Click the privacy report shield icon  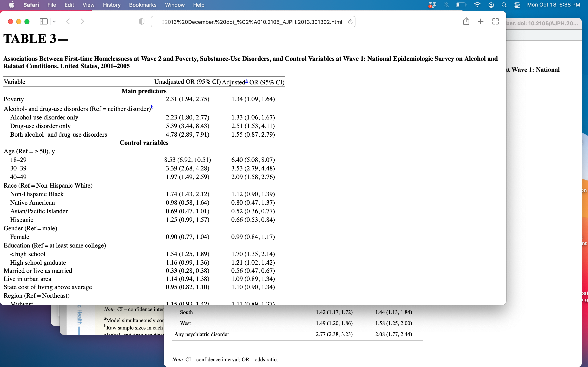[x=141, y=22]
